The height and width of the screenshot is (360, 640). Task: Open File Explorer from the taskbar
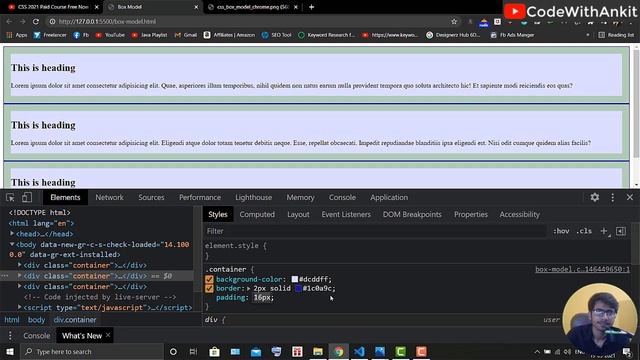(x=318, y=351)
